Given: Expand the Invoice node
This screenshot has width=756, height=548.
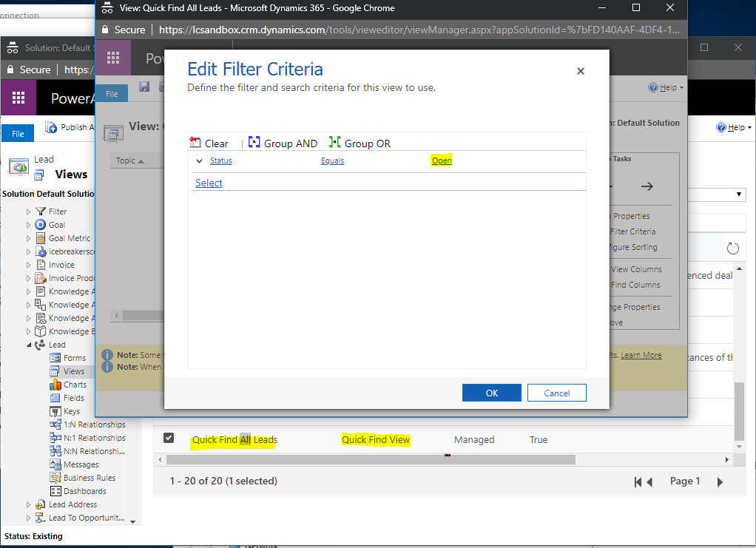Looking at the screenshot, I should (28, 265).
